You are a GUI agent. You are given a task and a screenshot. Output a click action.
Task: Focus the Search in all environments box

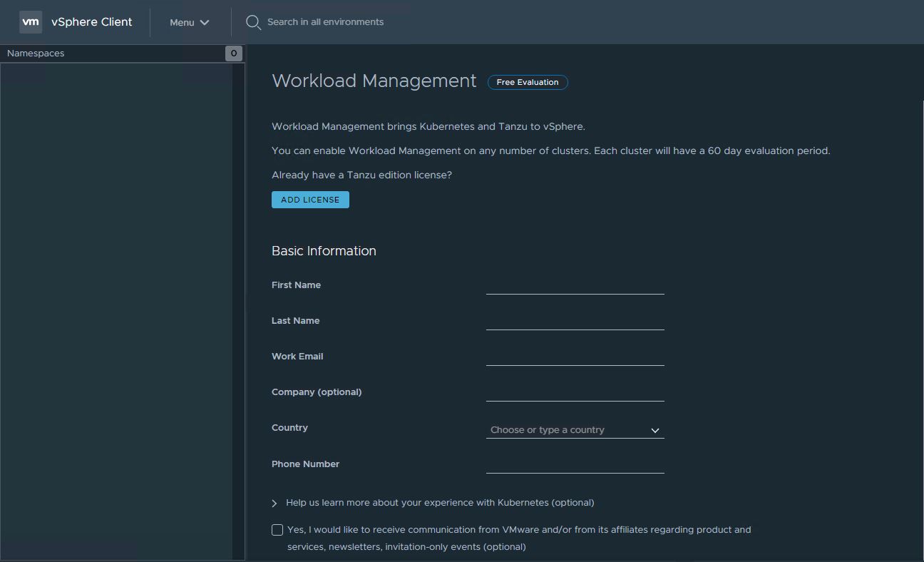(x=325, y=22)
